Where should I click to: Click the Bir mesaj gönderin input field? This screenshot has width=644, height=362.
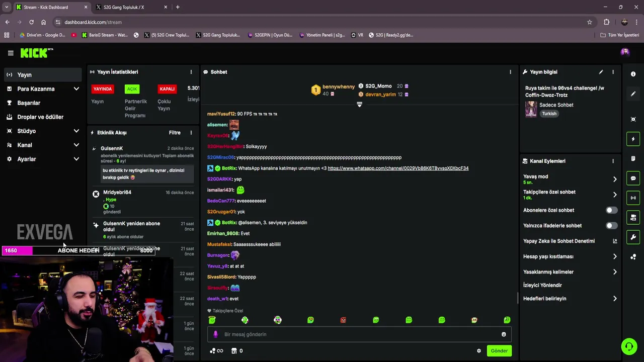(359, 334)
